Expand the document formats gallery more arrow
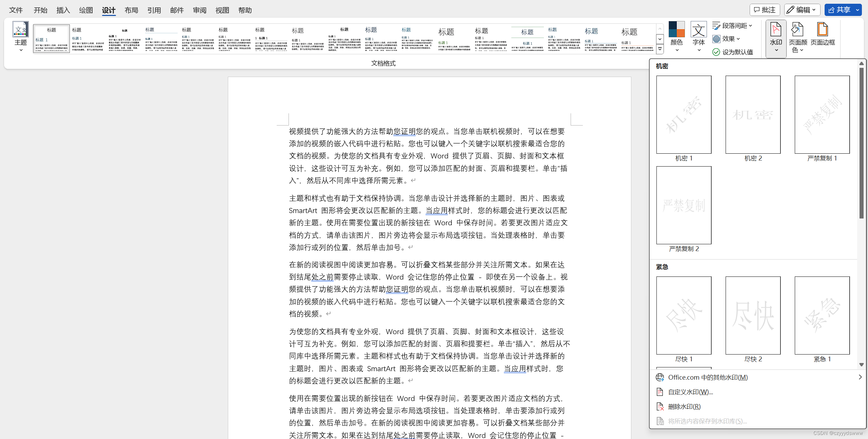Screen dimensions: 868x439 660,49
